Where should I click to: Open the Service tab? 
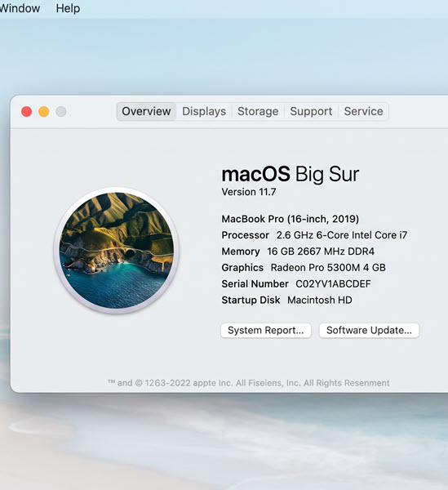click(x=363, y=111)
